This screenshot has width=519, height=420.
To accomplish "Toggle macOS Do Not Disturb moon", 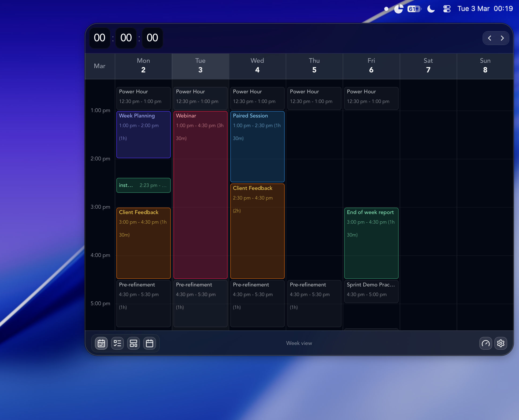I will (x=431, y=9).
